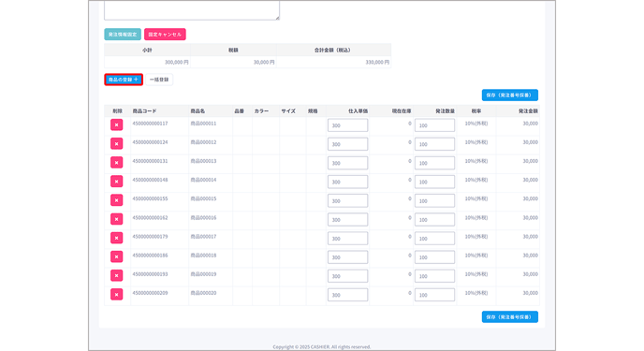This screenshot has height=351, width=644.
Task: Click the 発注金額 column header
Action: coord(528,111)
